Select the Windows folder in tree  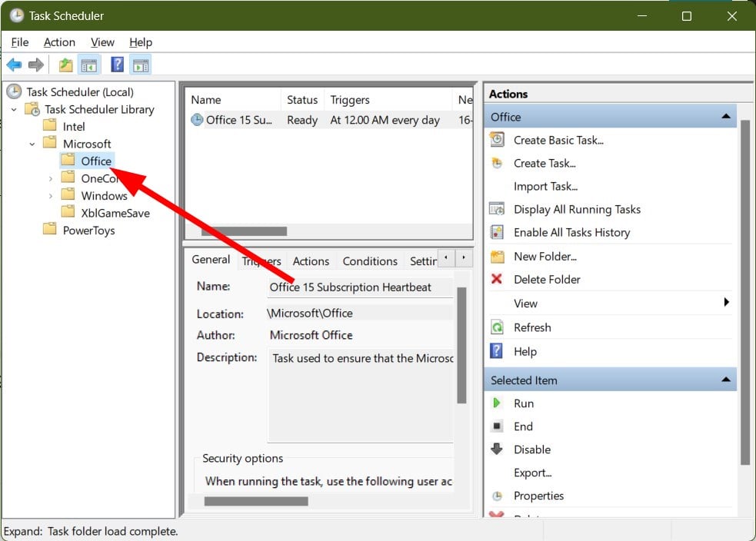104,196
